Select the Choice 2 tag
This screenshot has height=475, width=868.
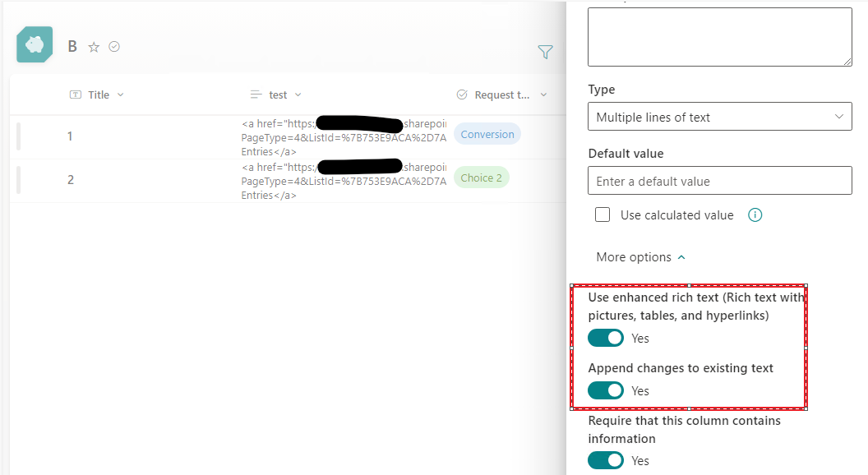482,177
